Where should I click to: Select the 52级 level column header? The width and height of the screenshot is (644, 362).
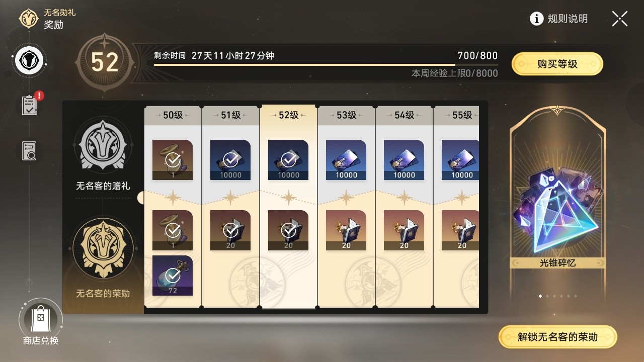(289, 115)
